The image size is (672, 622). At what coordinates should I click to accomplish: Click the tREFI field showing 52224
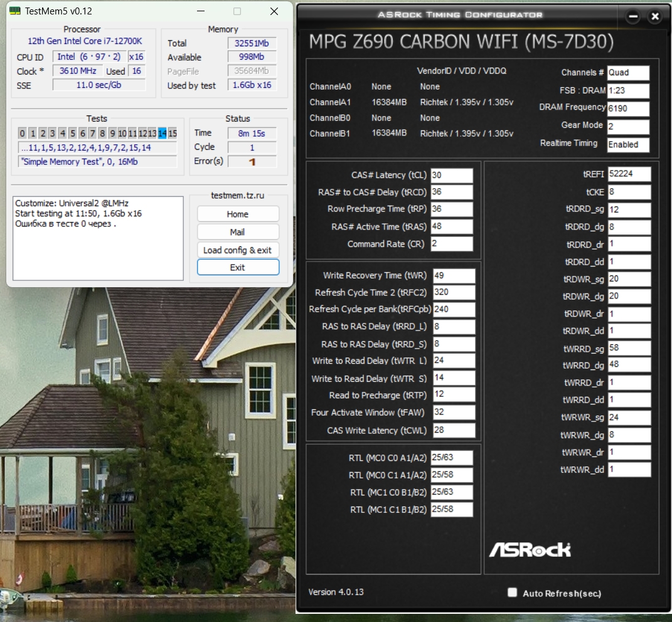point(629,174)
